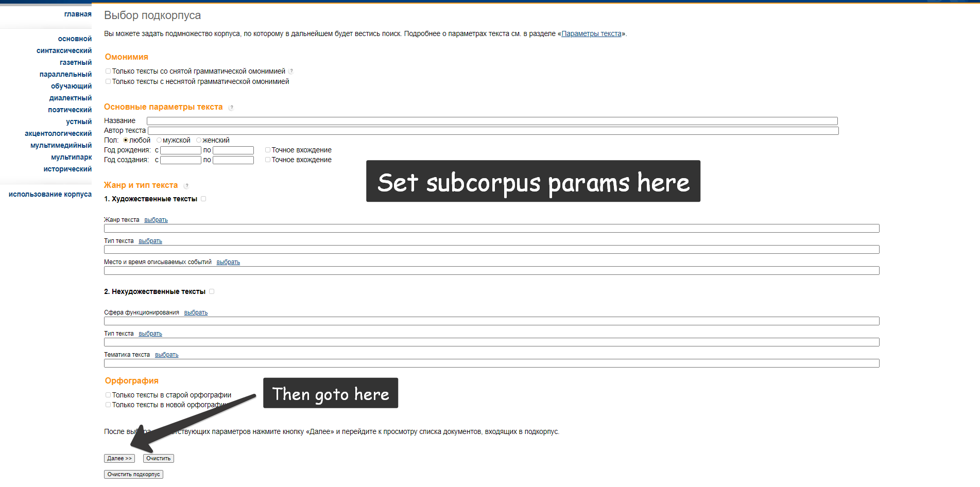Tick the Нехудожественные тексты checkbox
This screenshot has width=980, height=487.
click(212, 291)
